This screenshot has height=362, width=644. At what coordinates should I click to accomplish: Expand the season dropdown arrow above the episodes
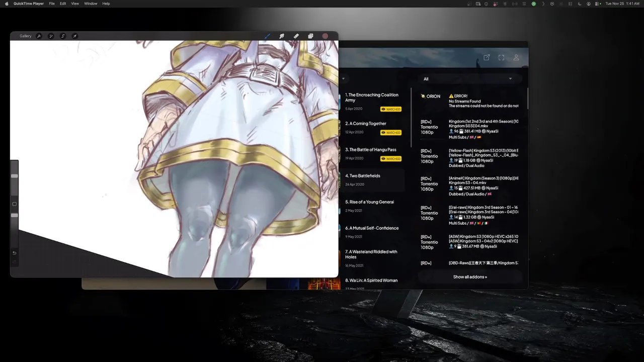pos(344,79)
